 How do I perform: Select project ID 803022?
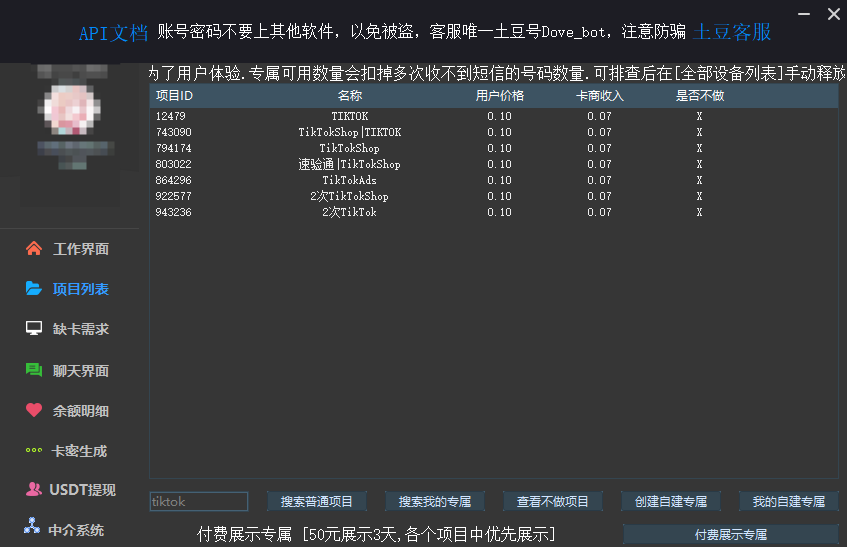(x=173, y=164)
